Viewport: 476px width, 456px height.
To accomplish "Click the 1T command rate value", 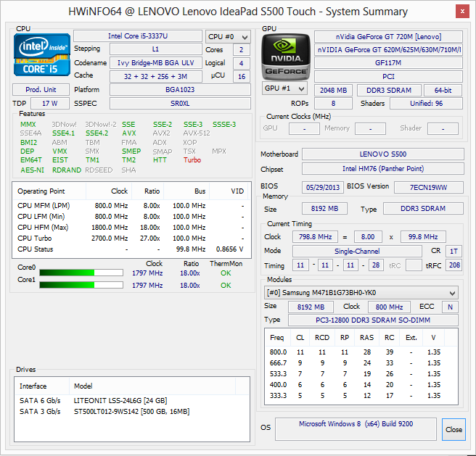I will [x=454, y=252].
